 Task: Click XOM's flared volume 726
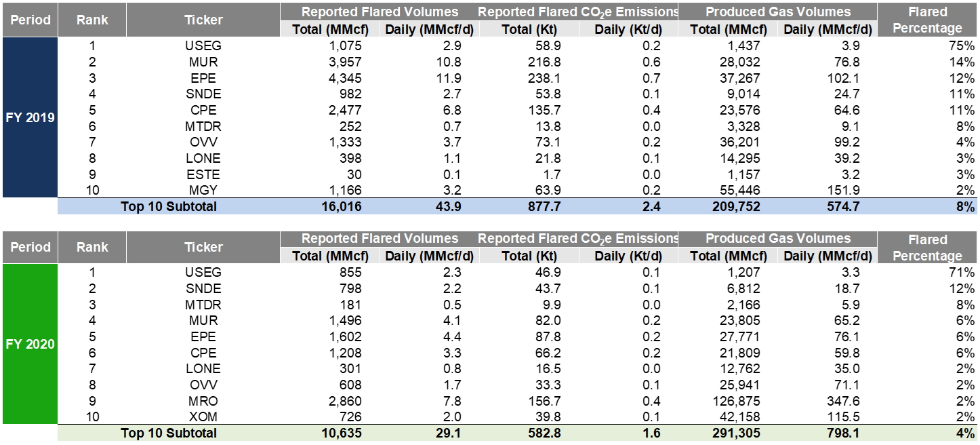click(351, 417)
